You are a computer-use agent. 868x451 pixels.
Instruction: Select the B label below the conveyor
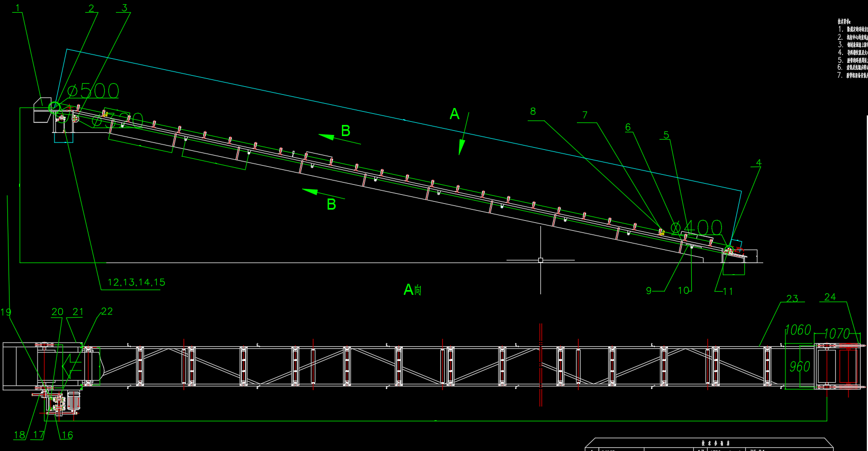331,204
